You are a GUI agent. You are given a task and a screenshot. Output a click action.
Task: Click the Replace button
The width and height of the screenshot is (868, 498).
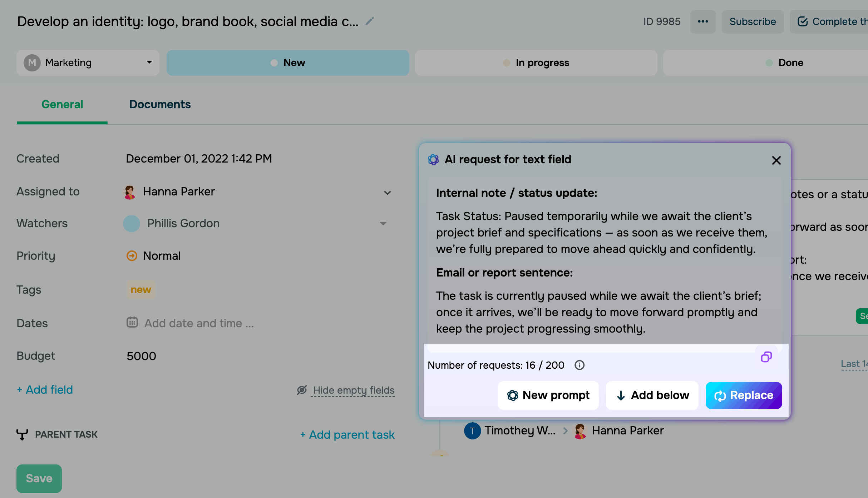744,395
